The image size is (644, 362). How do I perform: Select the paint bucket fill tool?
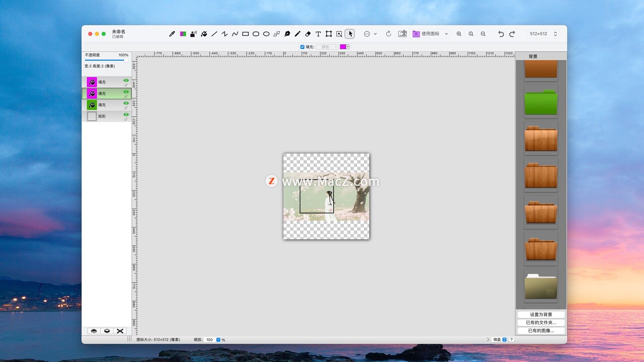(204, 34)
